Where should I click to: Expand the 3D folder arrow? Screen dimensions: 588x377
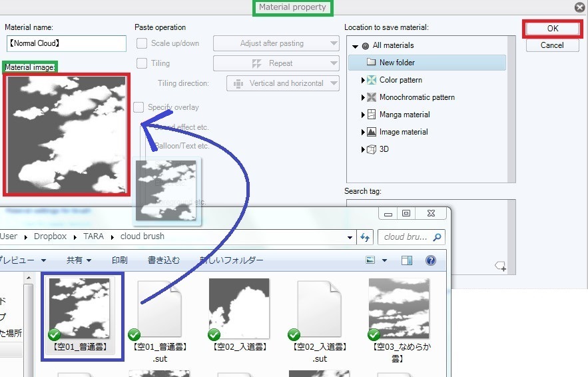(x=363, y=149)
